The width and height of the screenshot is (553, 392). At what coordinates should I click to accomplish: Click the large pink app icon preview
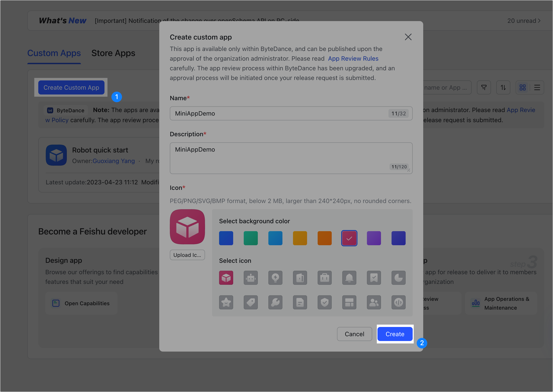pos(187,227)
